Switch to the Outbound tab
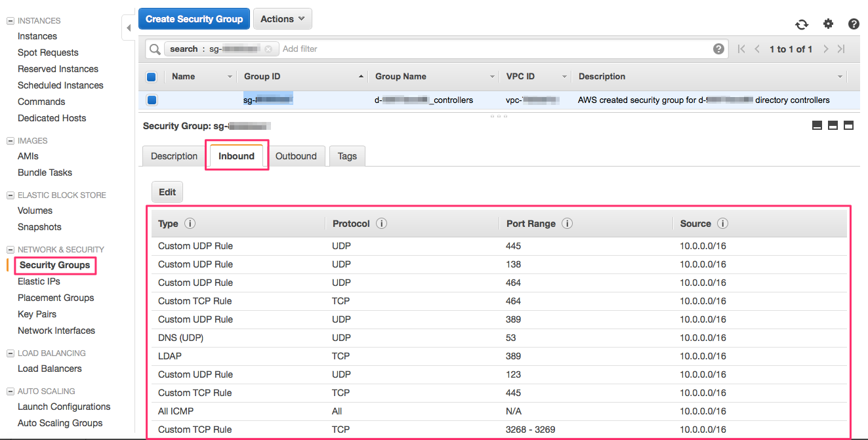Viewport: 868px width, 440px height. pos(297,156)
